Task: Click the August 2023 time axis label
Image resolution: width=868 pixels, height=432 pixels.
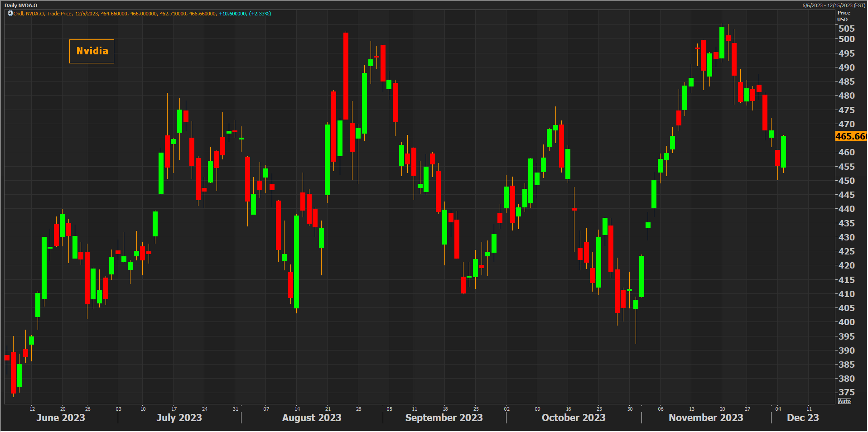Action: click(x=312, y=418)
